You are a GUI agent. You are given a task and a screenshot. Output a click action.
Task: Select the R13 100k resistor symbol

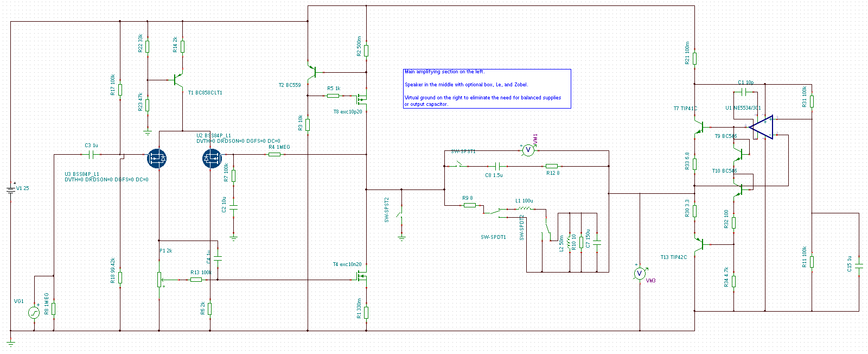coord(196,280)
